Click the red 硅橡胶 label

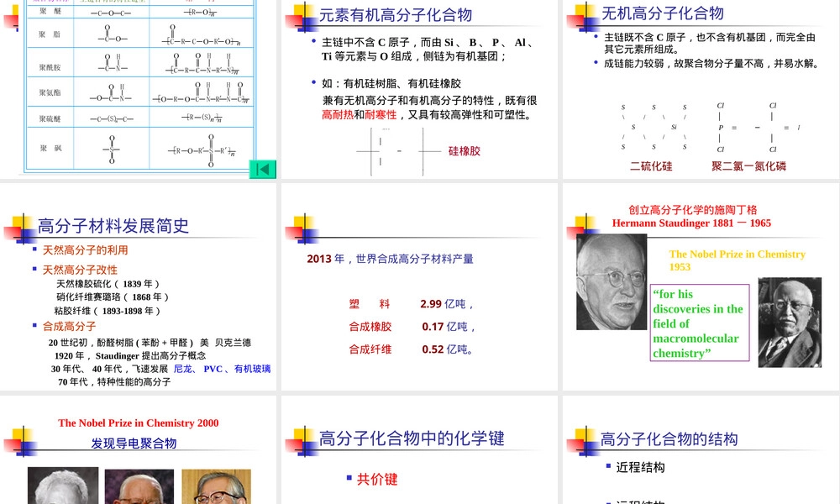465,151
